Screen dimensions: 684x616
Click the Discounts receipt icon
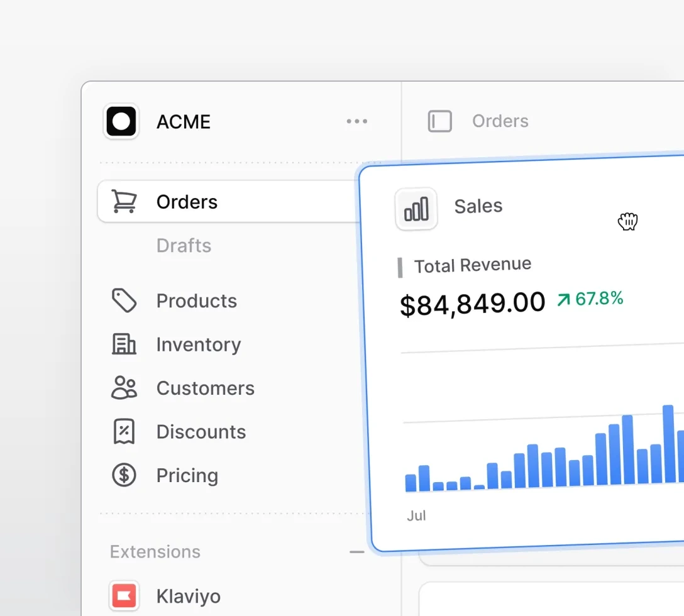point(124,431)
